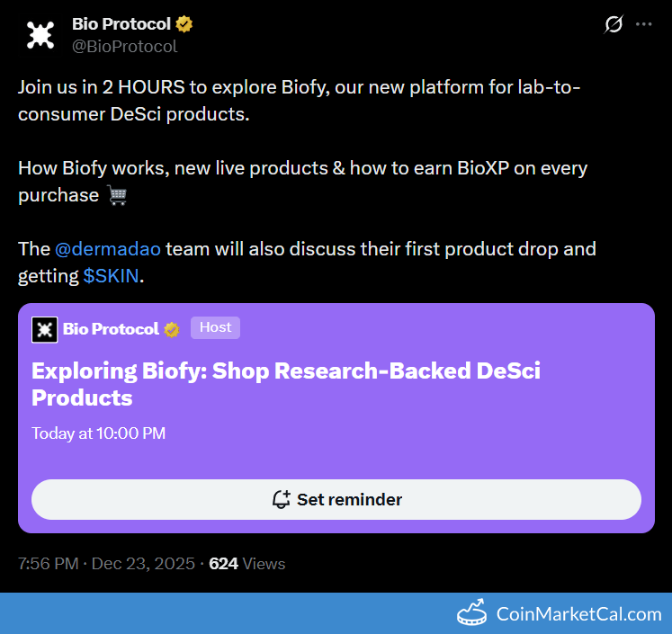The image size is (672, 634).
Task: Click the 7:56 PM · Dec 23, 2025 timestamp
Action: [106, 564]
